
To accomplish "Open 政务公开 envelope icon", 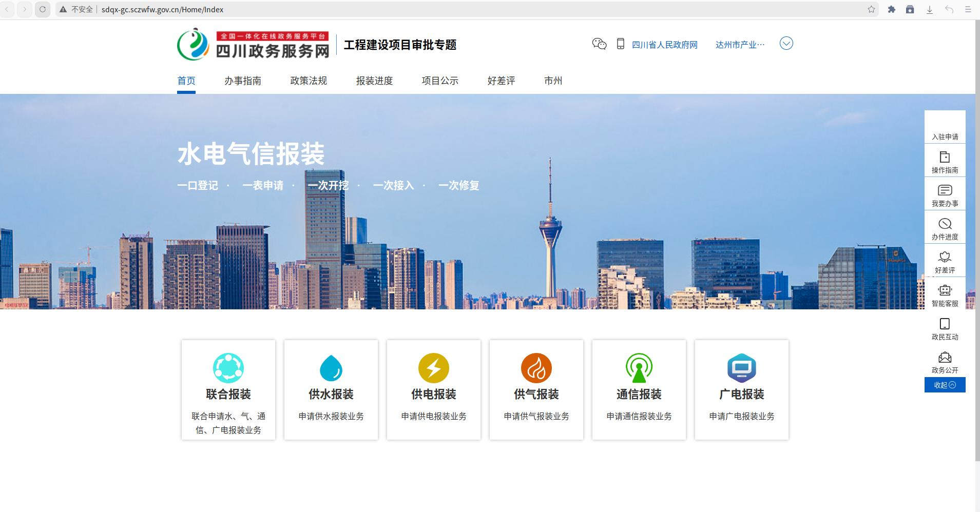I will [945, 358].
